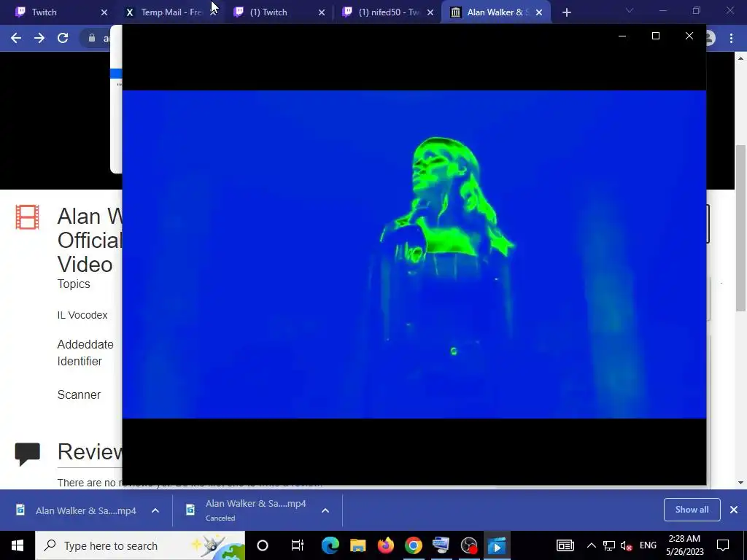747x560 pixels.
Task: Open the clock and date flyout
Action: [x=684, y=545]
